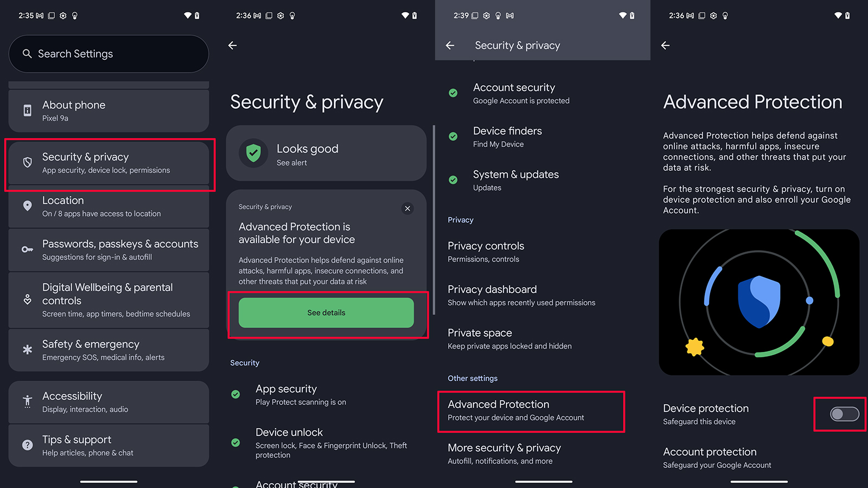Tap the magnifier in Search Settings
The height and width of the screenshot is (488, 868).
click(28, 54)
